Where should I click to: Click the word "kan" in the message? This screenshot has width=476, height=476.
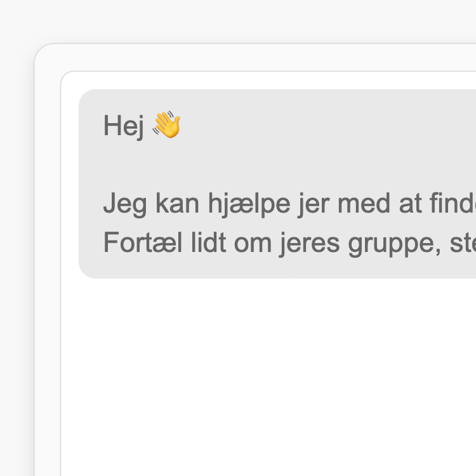[x=178, y=203]
